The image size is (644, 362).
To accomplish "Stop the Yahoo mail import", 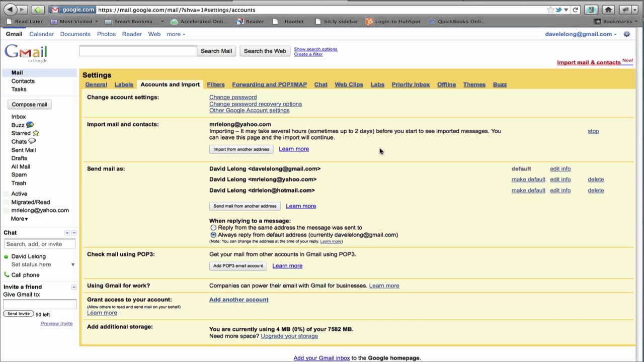I will 593,131.
